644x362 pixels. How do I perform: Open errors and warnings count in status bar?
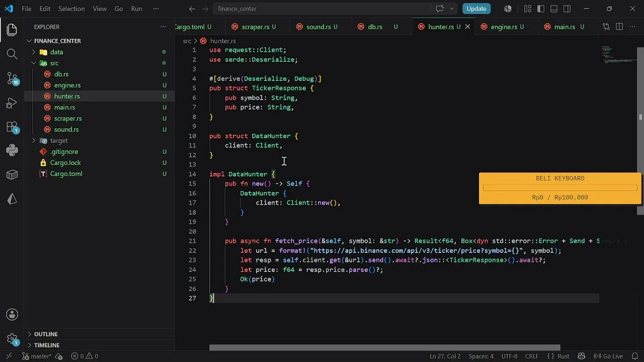coord(85,356)
